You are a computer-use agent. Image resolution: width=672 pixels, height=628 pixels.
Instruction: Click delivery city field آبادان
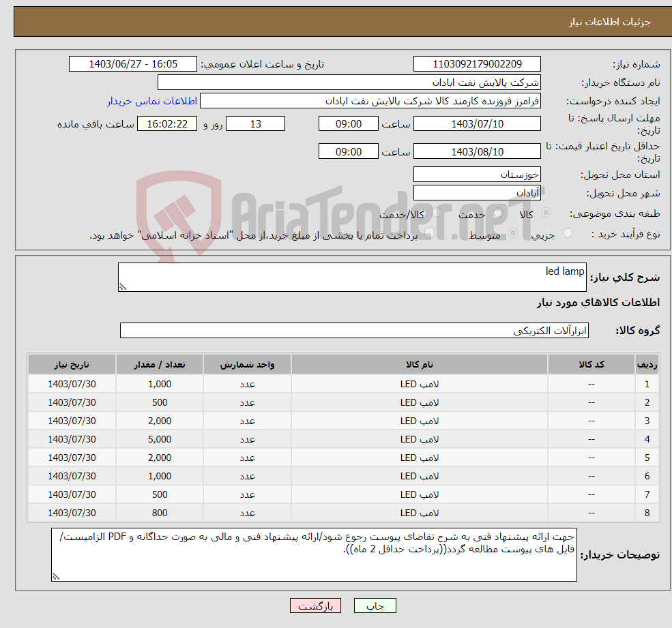tap(477, 193)
